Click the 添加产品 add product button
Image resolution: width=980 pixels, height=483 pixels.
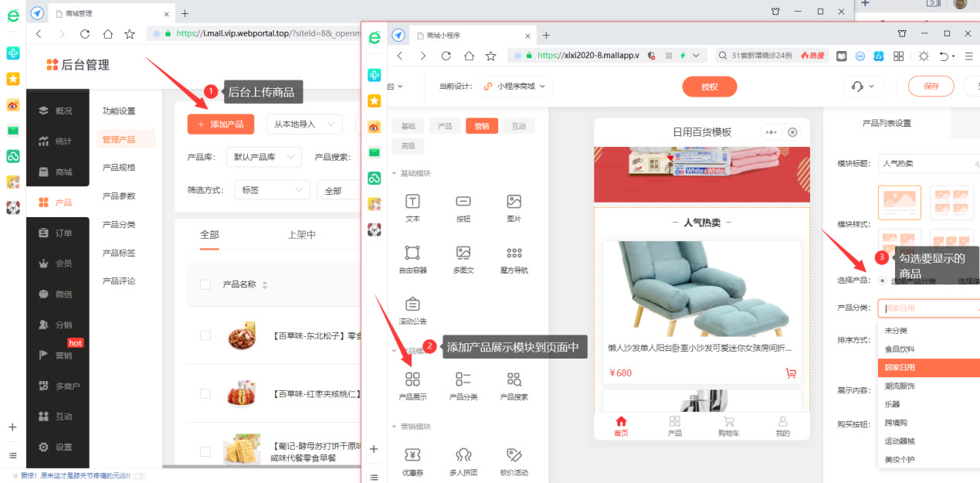coord(221,124)
